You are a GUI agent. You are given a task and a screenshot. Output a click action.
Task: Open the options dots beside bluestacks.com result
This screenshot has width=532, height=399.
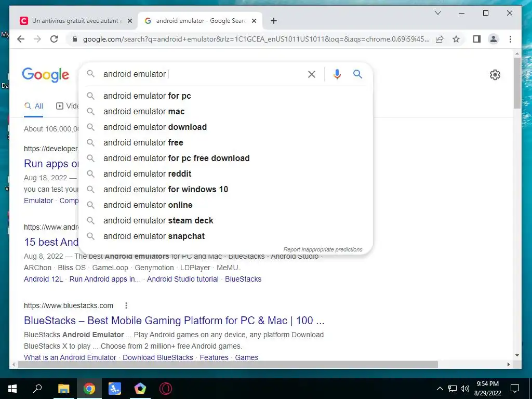pos(126,305)
